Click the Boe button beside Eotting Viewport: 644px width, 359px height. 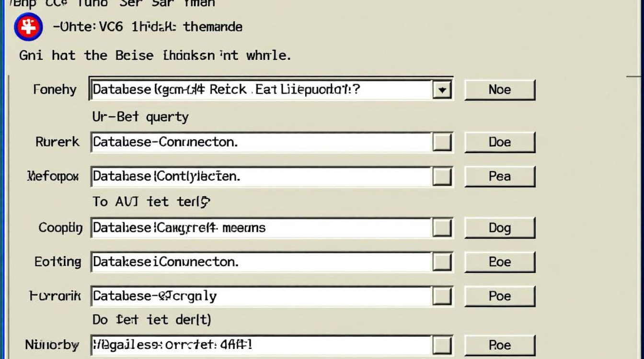(x=499, y=262)
